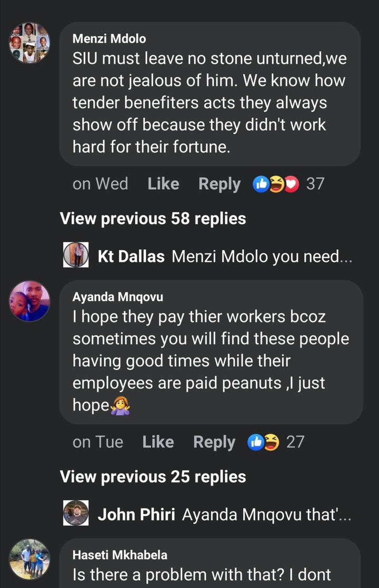Reply to Menzi Mdolo's comment
The image size is (379, 588).
pyautogui.click(x=220, y=184)
